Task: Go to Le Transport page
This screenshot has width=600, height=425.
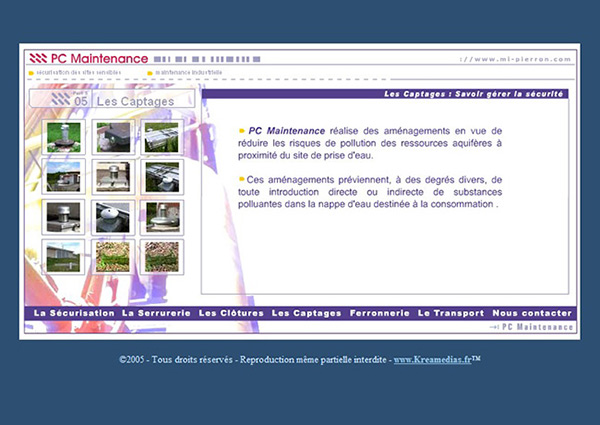Action: coord(451,313)
